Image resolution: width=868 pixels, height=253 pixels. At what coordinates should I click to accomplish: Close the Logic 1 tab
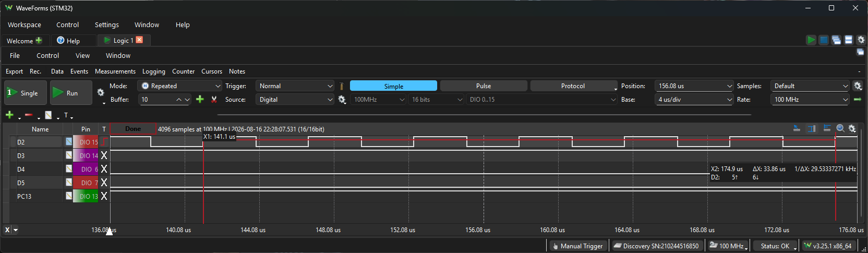pyautogui.click(x=139, y=40)
